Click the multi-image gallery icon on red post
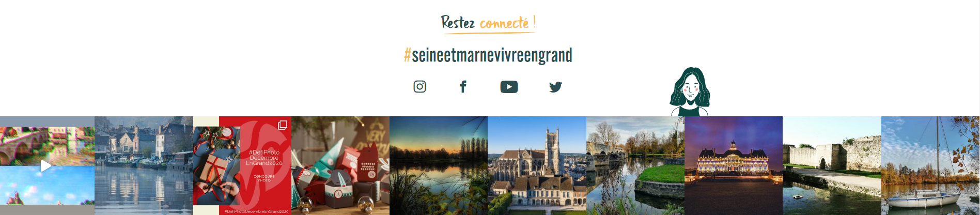 click(283, 125)
